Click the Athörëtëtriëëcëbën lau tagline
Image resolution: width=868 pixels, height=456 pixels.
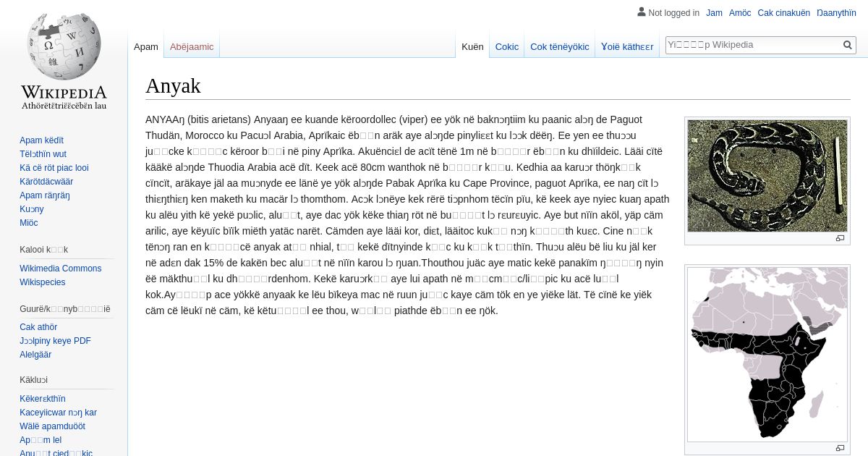pyautogui.click(x=64, y=106)
